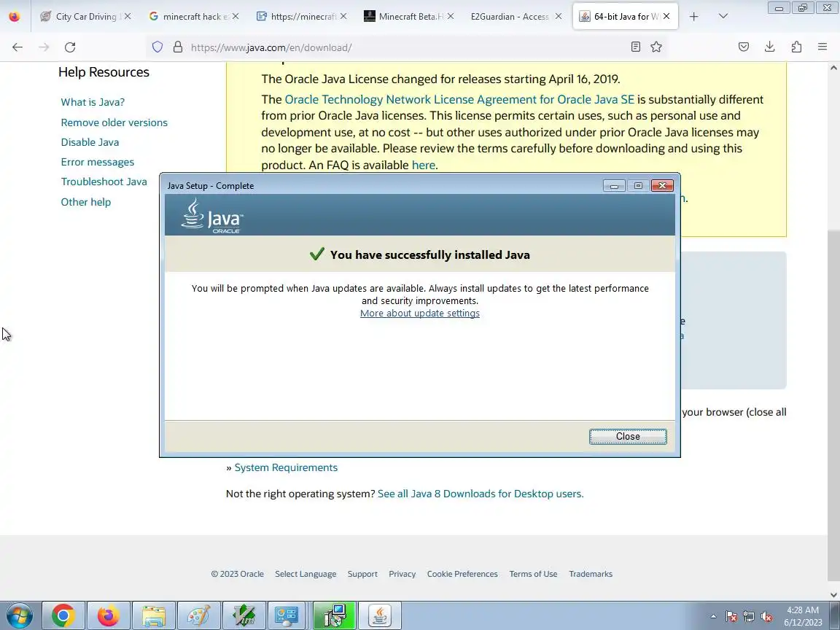Open the taskbar clock and date
Viewport: 840px width, 630px height.
click(x=803, y=616)
